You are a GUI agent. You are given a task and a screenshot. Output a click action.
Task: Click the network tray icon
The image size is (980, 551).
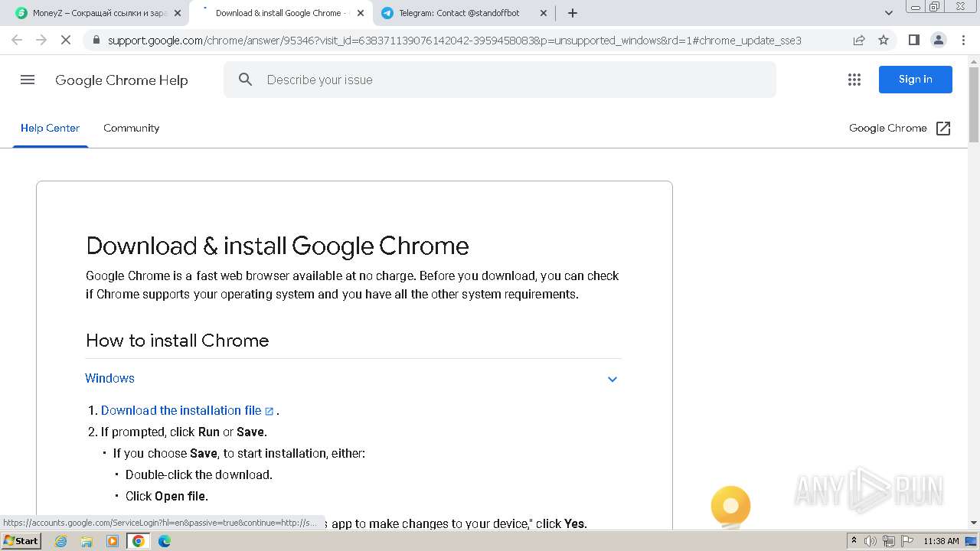[x=889, y=541]
